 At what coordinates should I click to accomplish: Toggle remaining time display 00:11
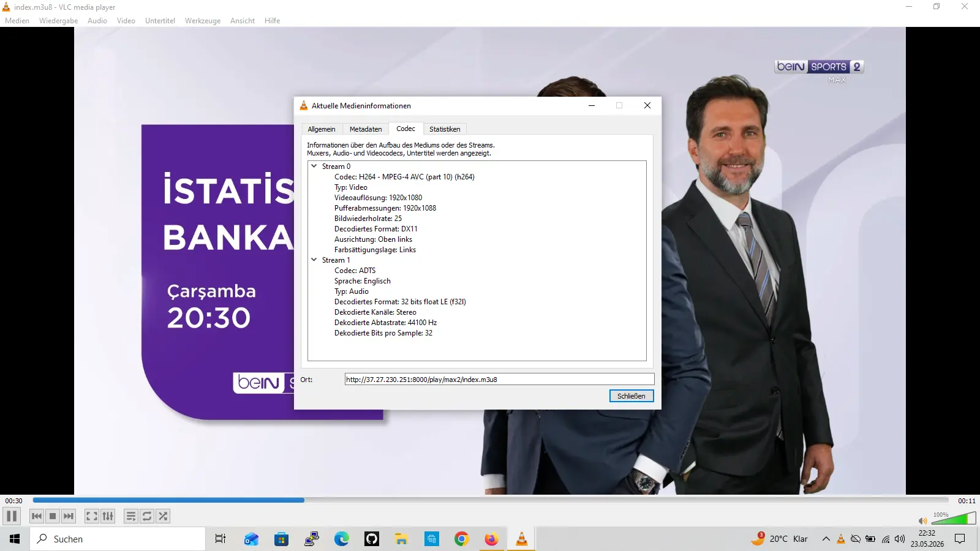point(967,501)
